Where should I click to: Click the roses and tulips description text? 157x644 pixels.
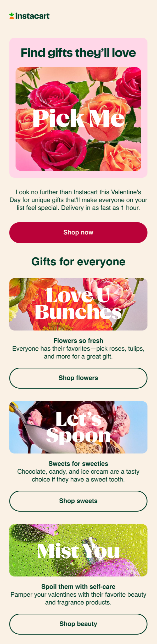click(x=78, y=352)
